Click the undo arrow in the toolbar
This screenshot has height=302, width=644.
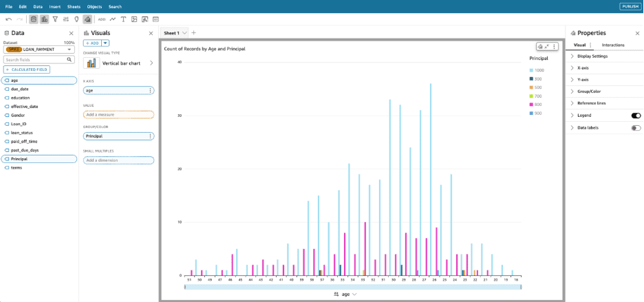(8, 19)
